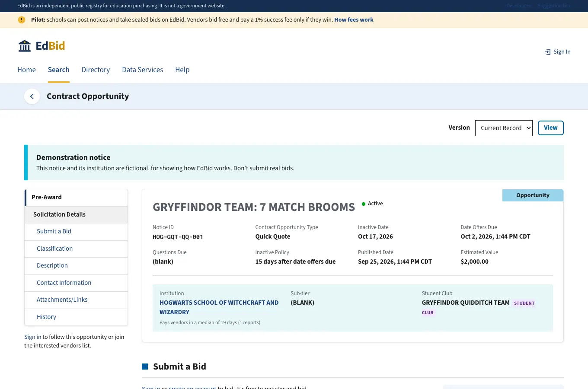588x389 pixels.
Task: Jump to Attachments/Links from sidebar
Action: tap(76, 300)
